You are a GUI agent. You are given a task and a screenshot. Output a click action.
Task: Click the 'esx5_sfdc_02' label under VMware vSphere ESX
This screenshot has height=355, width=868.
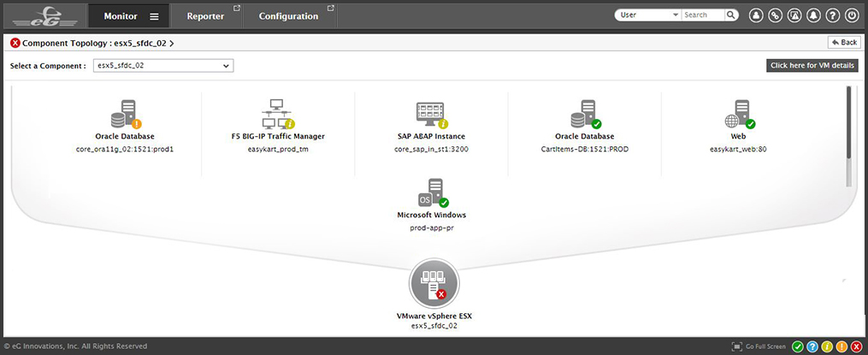click(434, 326)
